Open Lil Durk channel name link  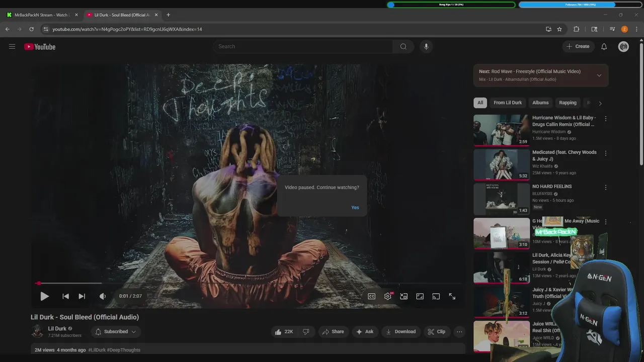click(57, 328)
